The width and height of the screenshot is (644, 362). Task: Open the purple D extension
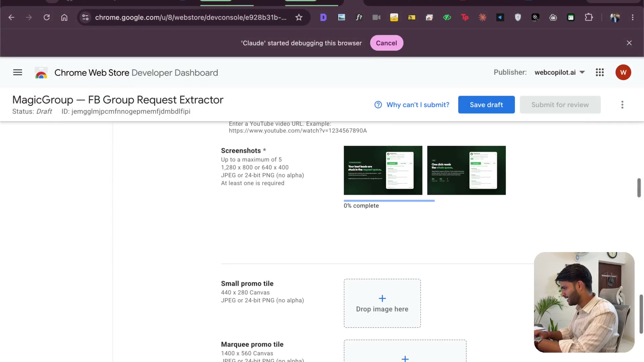tap(323, 17)
